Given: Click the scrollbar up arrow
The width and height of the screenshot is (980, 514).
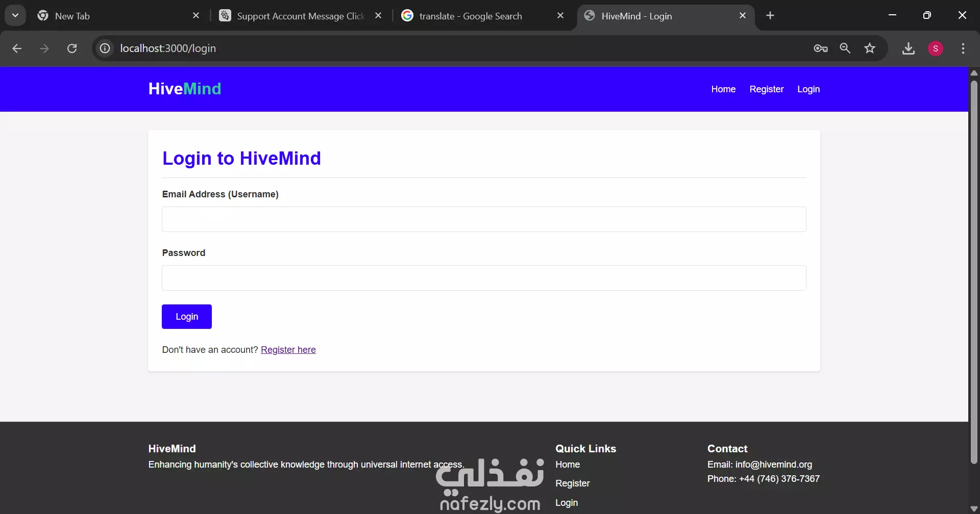Looking at the screenshot, I should coord(974,73).
